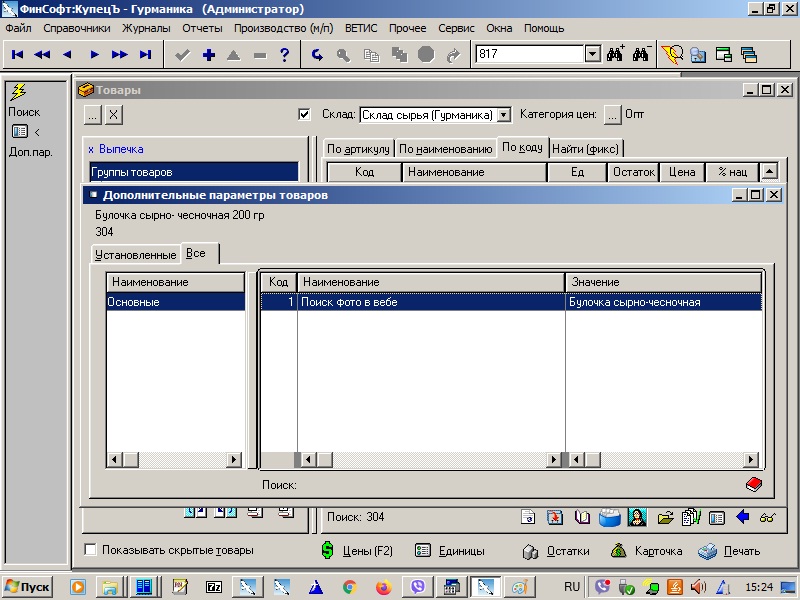Click the Печать print button
This screenshot has height=600, width=800.
click(729, 550)
